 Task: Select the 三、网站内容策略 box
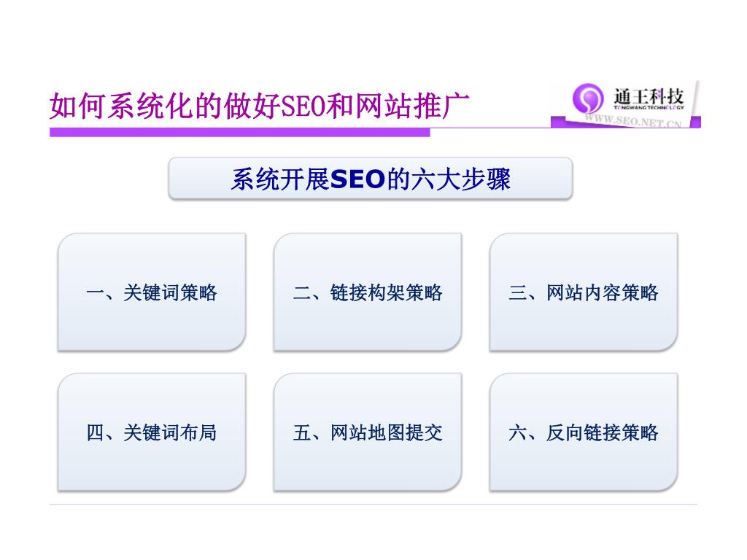coord(583,292)
